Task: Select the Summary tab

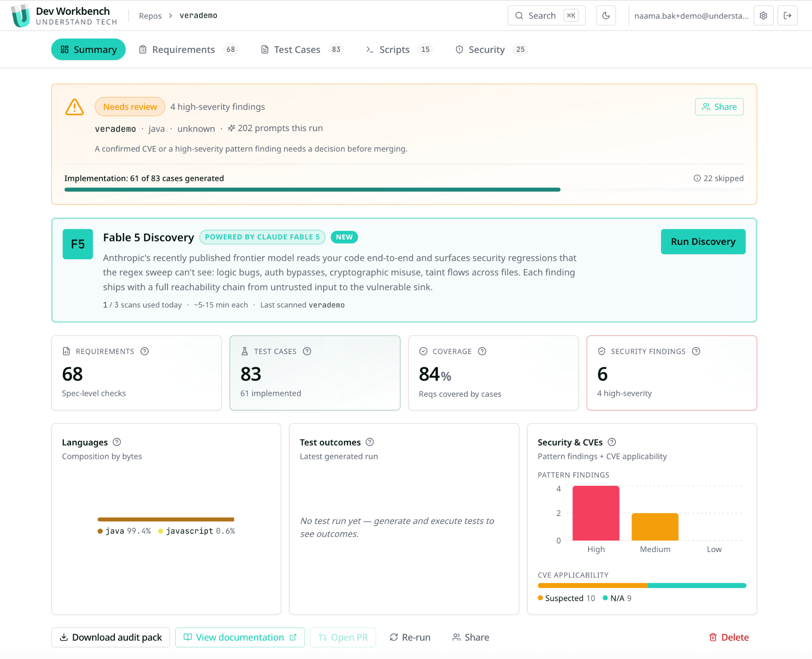Action: 88,49
